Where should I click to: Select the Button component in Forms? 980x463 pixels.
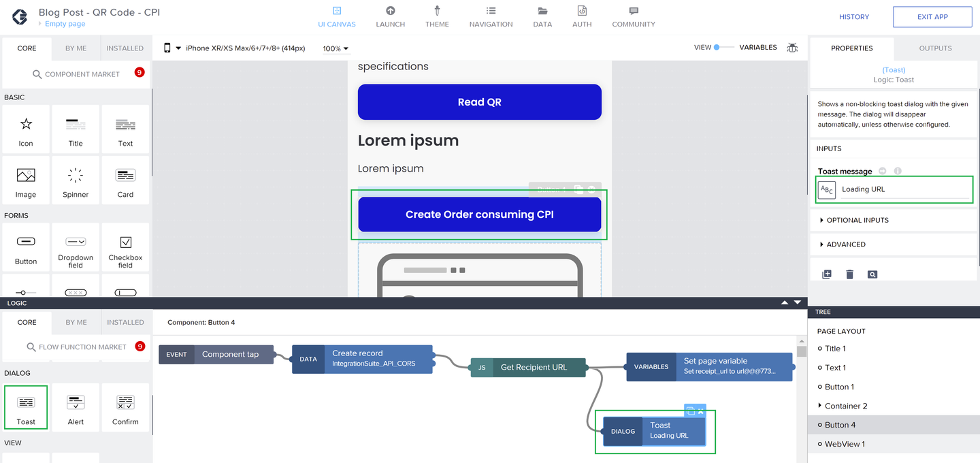click(26, 247)
